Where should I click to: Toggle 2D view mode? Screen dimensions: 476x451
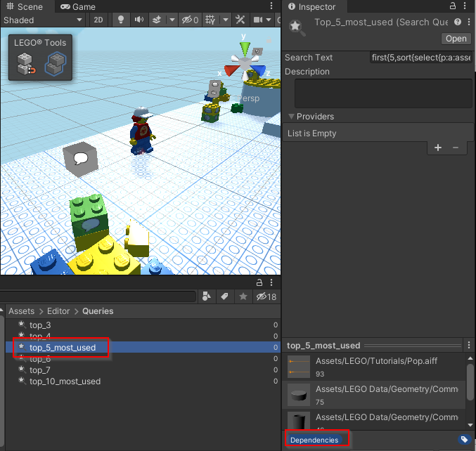coord(99,20)
